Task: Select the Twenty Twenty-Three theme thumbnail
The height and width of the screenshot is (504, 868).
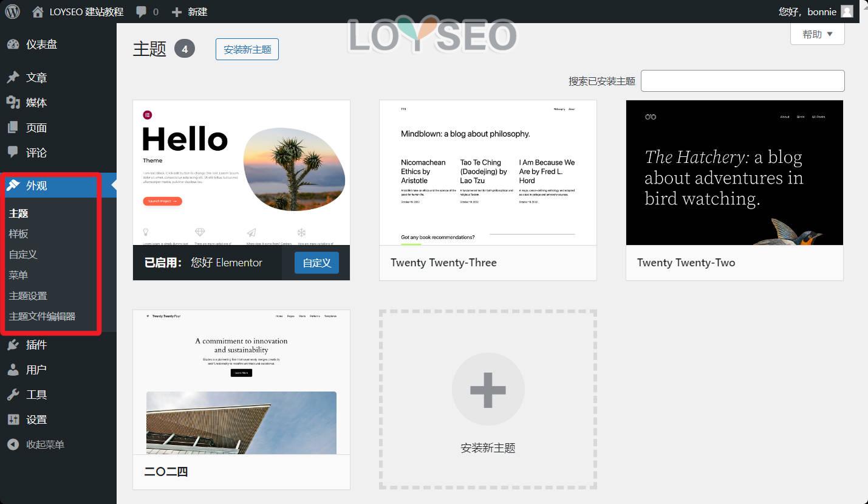Action: 488,173
